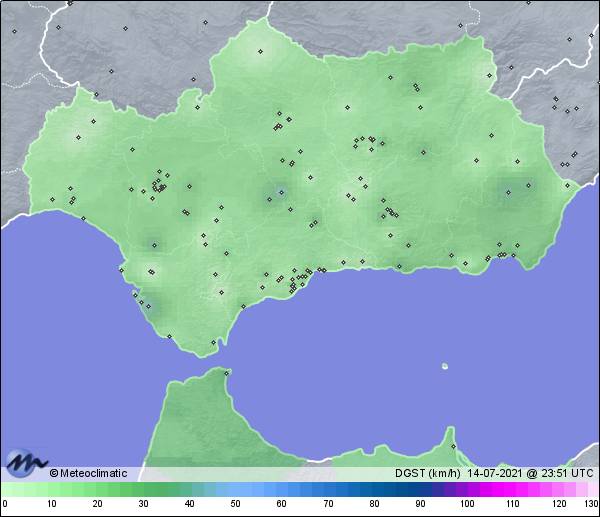Pick the green swatch at scale value 30
Image resolution: width=600 pixels, height=517 pixels.
(x=143, y=489)
